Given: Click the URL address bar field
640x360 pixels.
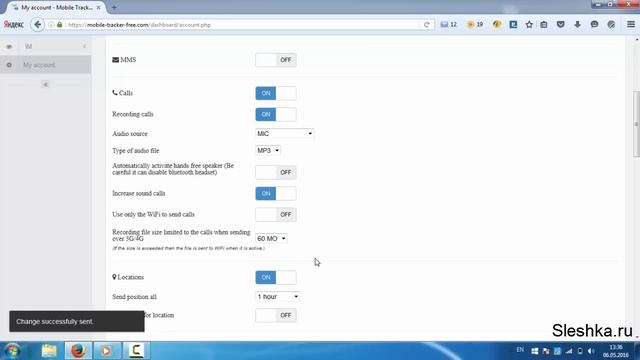Looking at the screenshot, I should pyautogui.click(x=241, y=25).
